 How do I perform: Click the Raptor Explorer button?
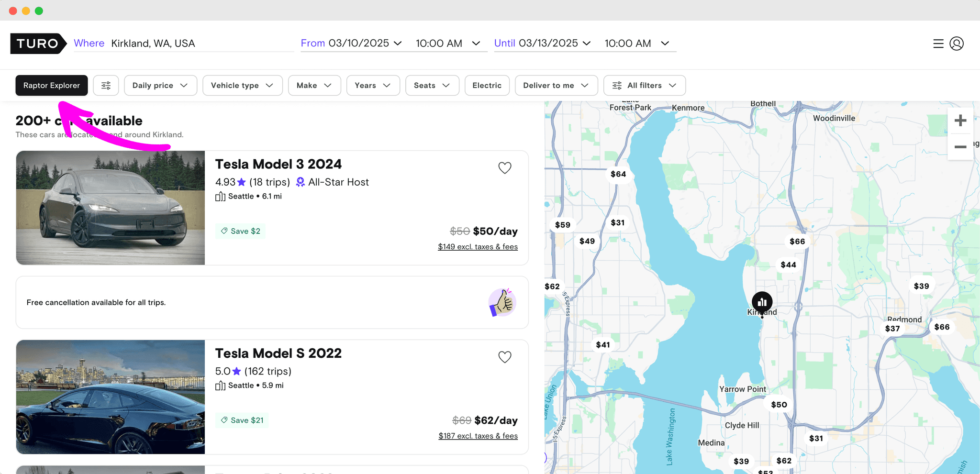(x=51, y=85)
